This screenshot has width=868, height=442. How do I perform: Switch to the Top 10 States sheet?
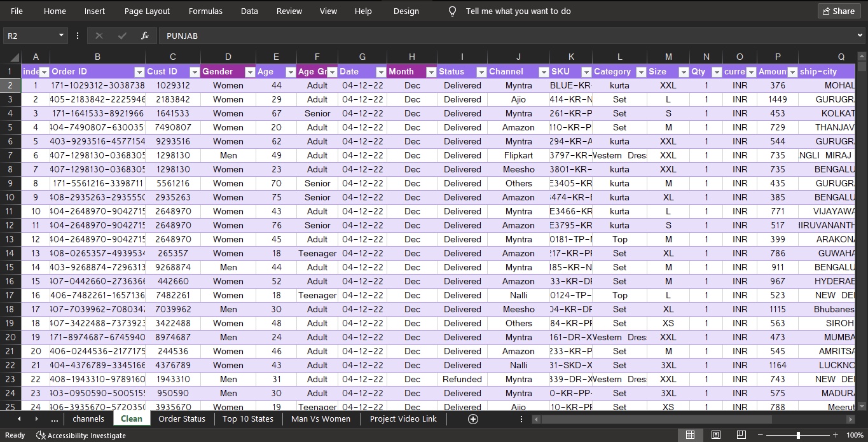point(247,418)
